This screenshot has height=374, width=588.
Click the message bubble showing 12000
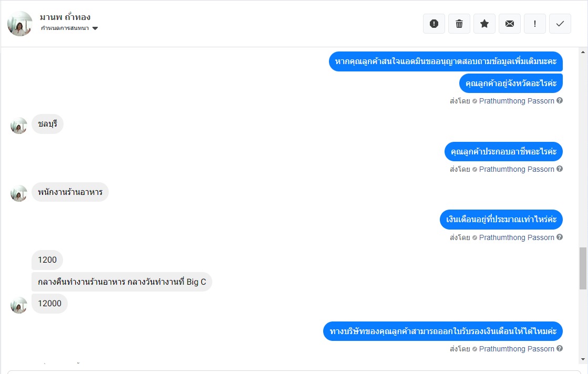pos(49,304)
